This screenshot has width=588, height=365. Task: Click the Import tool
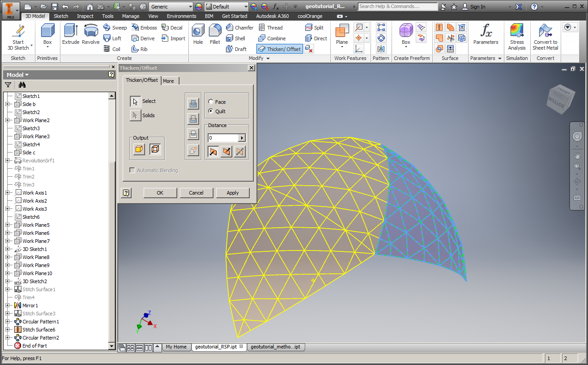pos(173,38)
